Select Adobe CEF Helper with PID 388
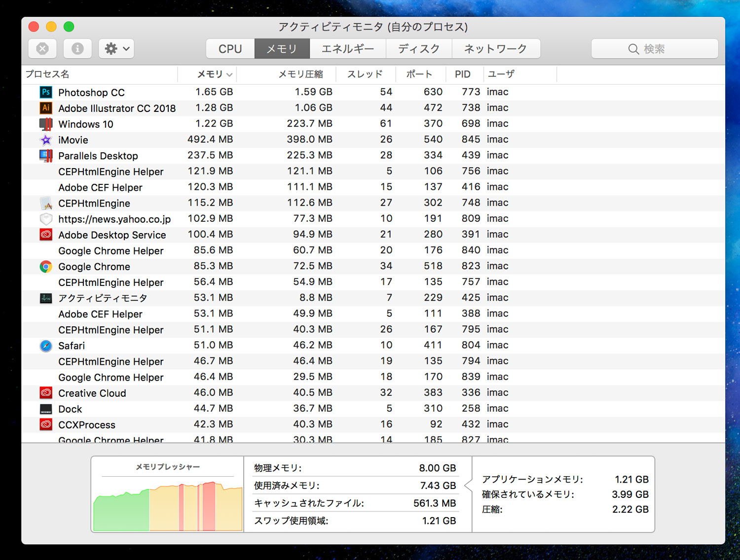740x560 pixels. point(100,314)
